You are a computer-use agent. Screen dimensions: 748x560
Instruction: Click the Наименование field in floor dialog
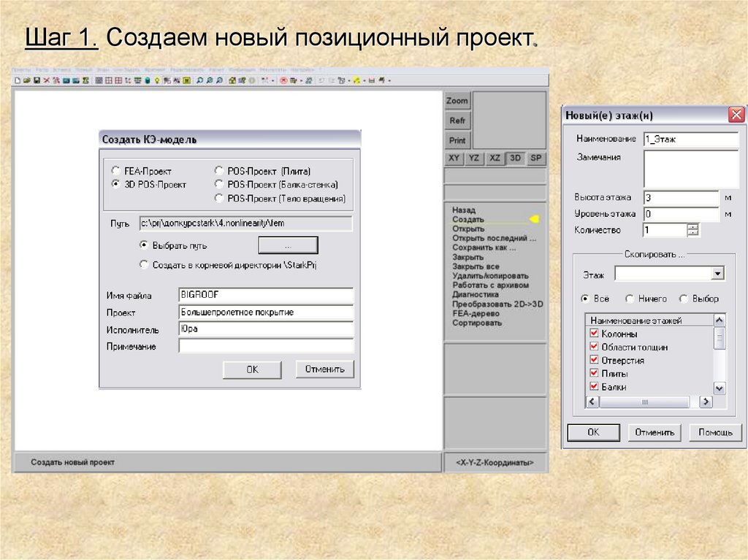690,139
